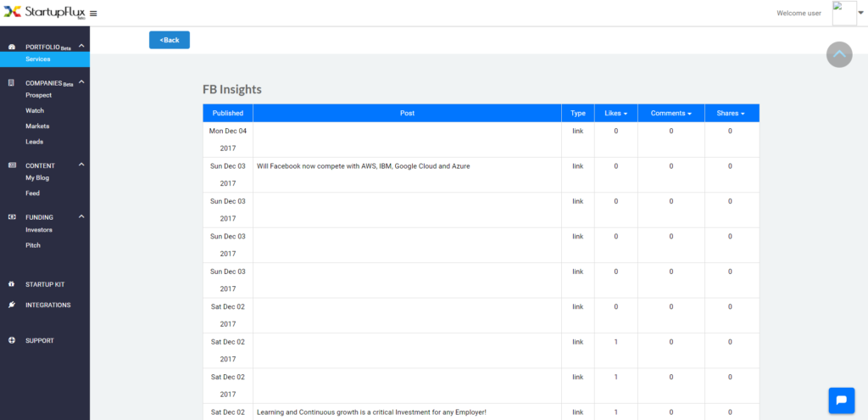This screenshot has width=868, height=420.
Task: Click 'link' type in Mon Dec 04 row
Action: [578, 131]
